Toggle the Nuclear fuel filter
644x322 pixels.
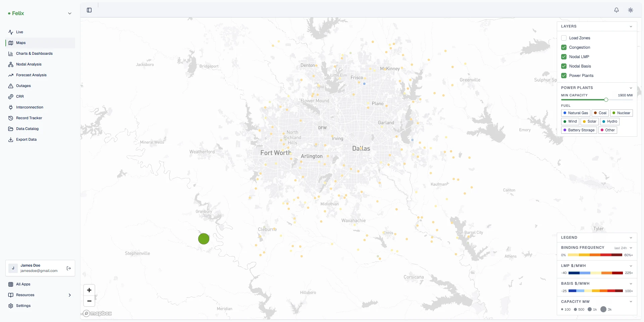[621, 113]
